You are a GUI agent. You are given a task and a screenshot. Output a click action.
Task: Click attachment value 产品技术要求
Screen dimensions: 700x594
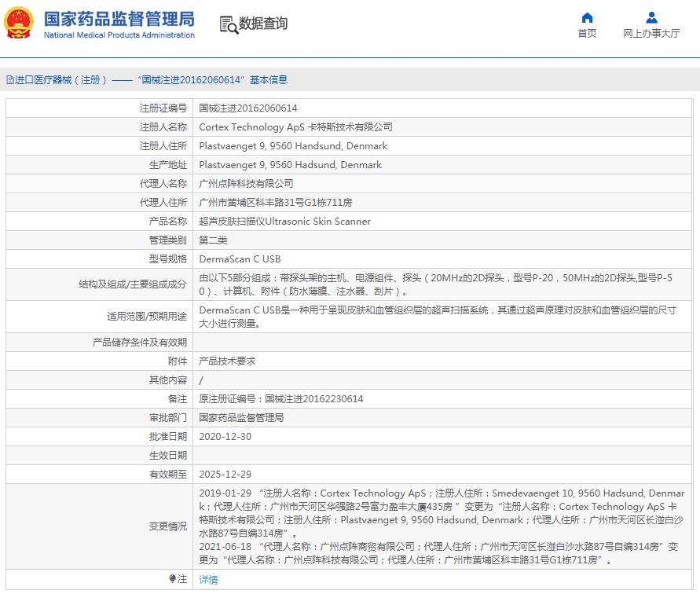point(227,361)
